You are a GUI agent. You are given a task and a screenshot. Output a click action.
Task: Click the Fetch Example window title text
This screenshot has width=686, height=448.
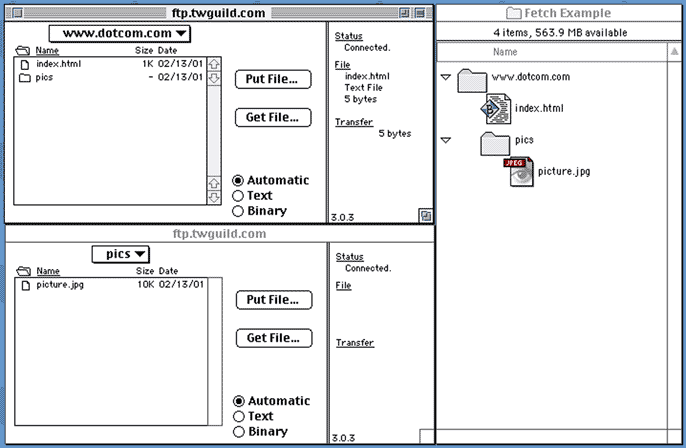tap(567, 13)
